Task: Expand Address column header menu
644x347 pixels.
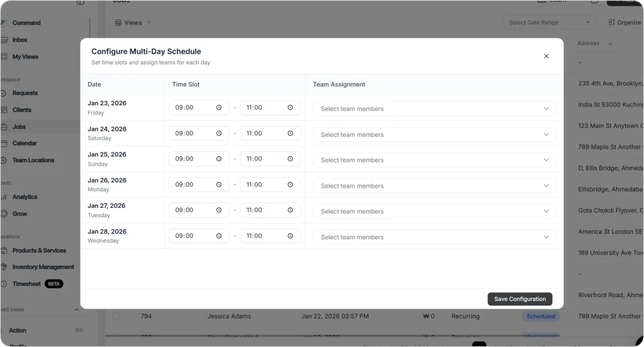Action: pyautogui.click(x=610, y=43)
